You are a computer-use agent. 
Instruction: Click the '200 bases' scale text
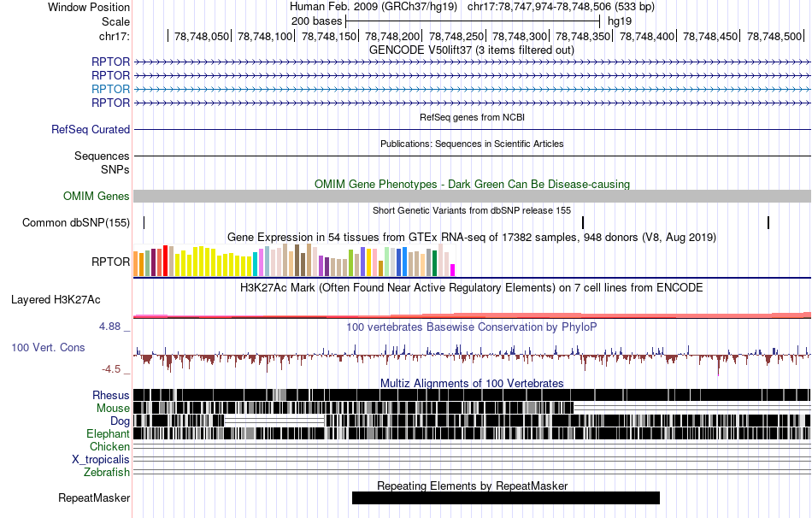(x=316, y=21)
